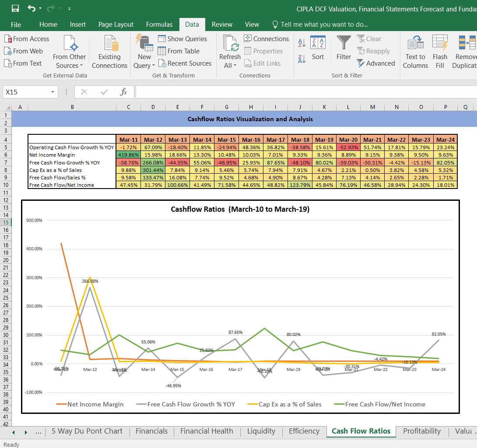Switch to the Insert ribbon tab
The height and width of the screenshot is (448, 477).
point(78,24)
